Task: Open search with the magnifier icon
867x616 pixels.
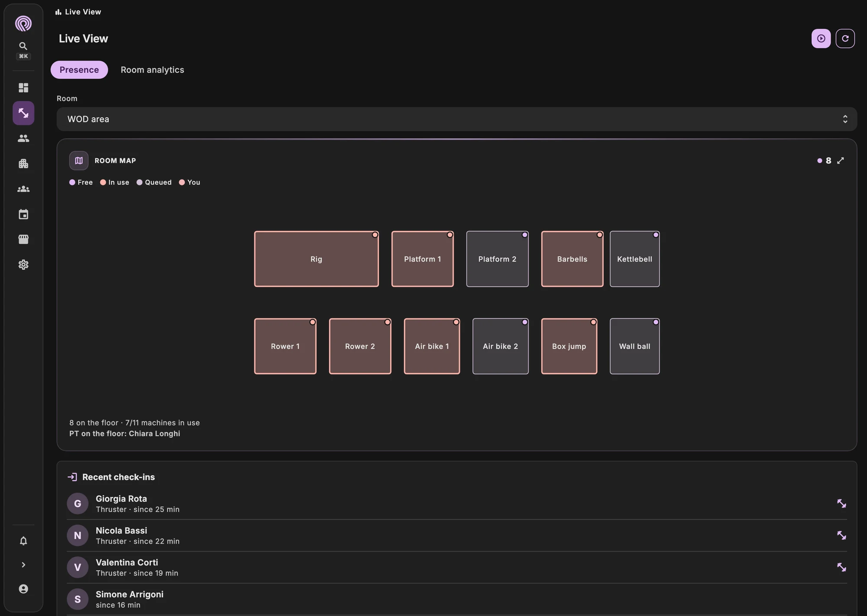Action: click(23, 46)
